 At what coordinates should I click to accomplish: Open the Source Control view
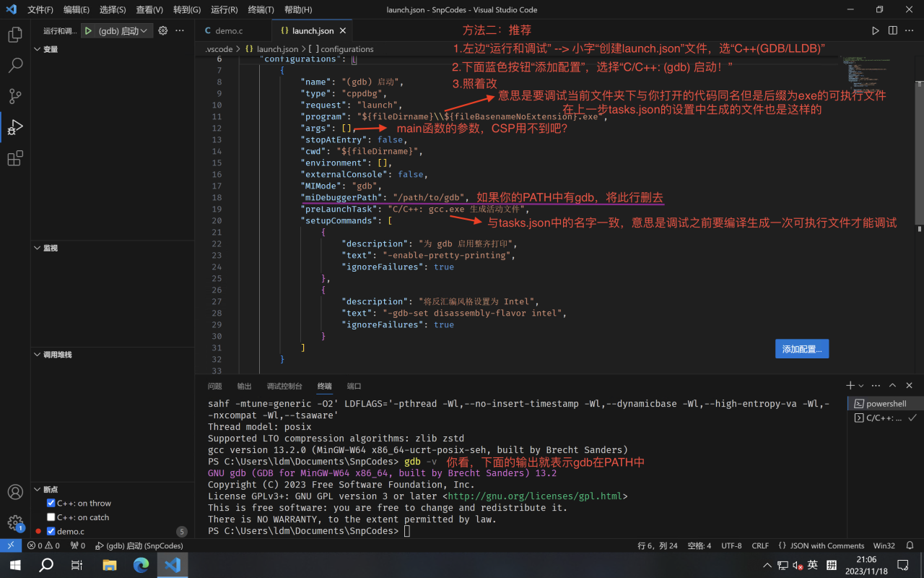point(15,96)
